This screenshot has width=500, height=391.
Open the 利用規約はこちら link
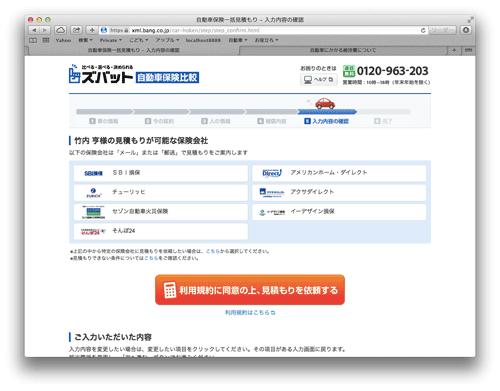coord(250,313)
